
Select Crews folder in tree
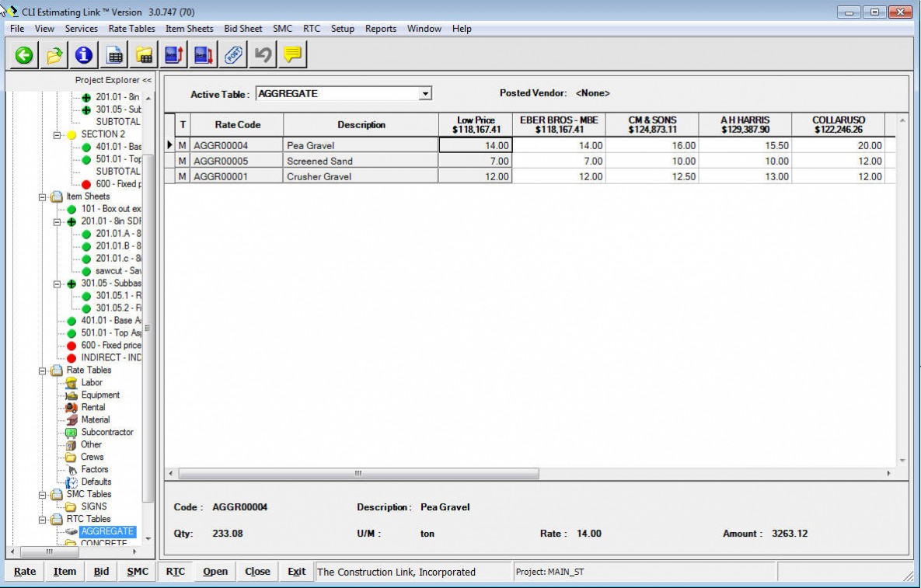point(92,457)
